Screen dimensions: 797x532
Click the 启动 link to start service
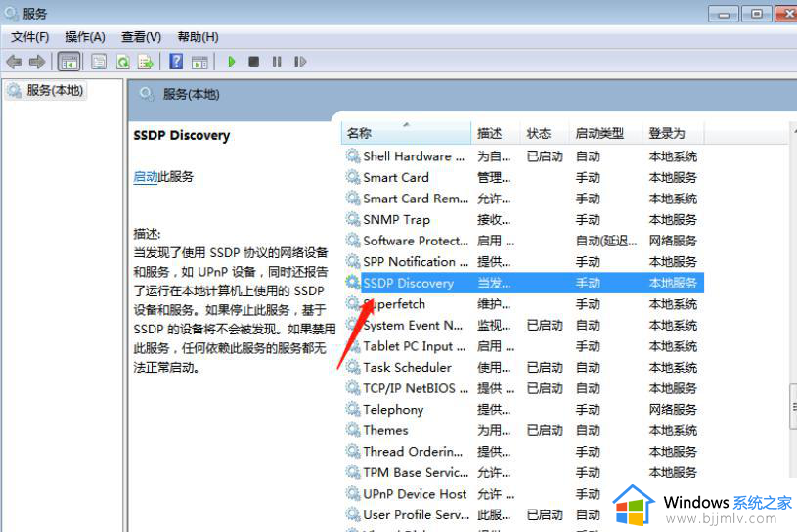146,177
